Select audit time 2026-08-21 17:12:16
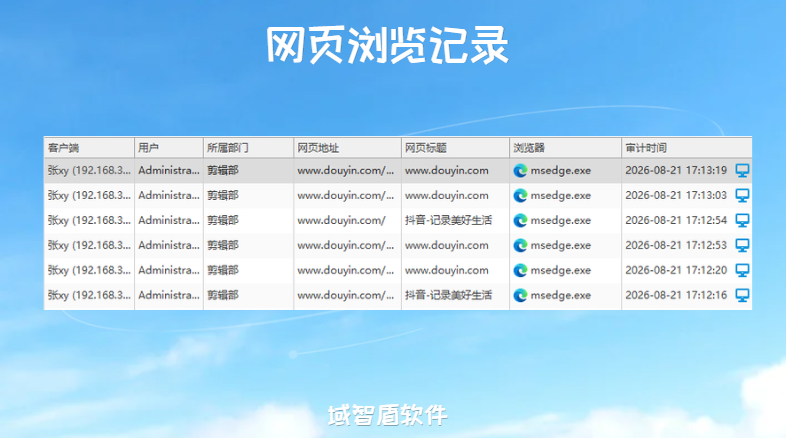 [676, 295]
